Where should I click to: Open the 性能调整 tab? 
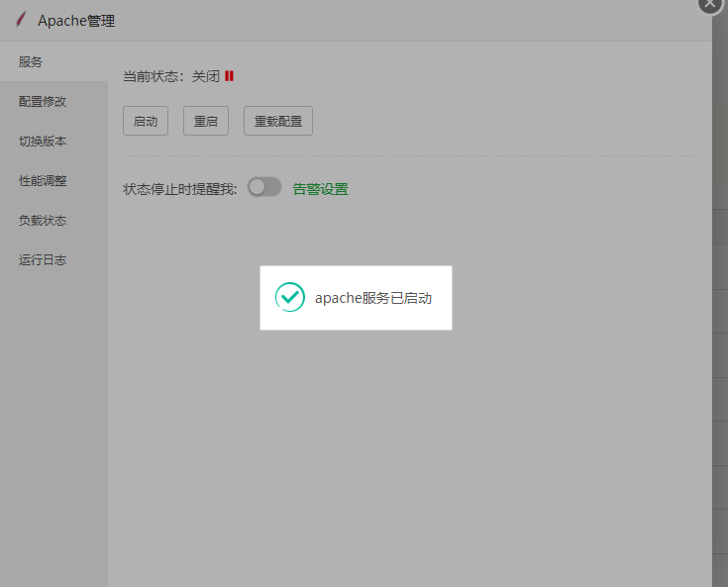pos(53,180)
